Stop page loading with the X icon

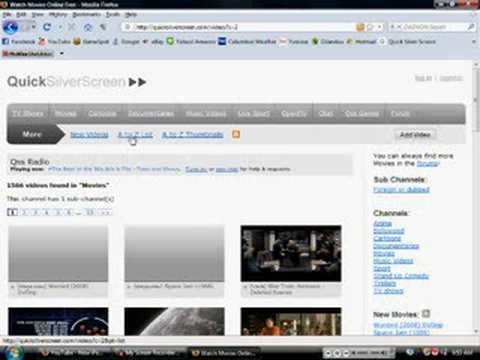tap(71, 27)
